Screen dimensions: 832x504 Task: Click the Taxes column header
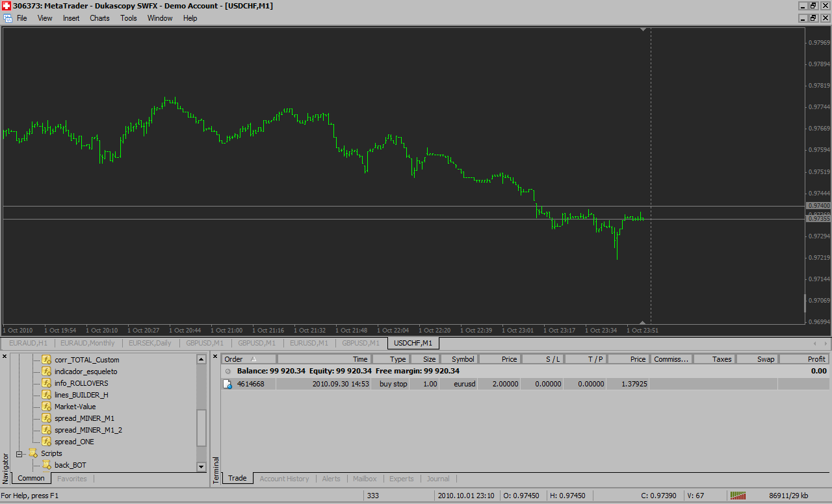714,359
